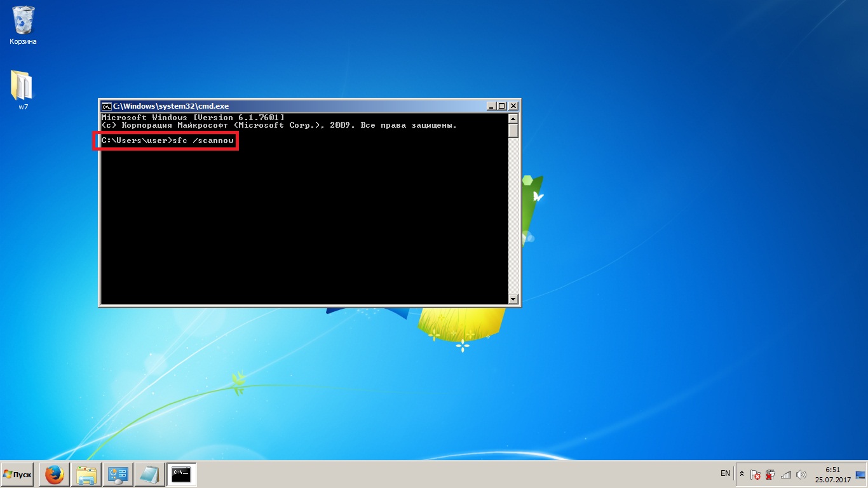Click the cmd scrollbar down arrow
Screen dimensions: 868x488
coord(513,299)
